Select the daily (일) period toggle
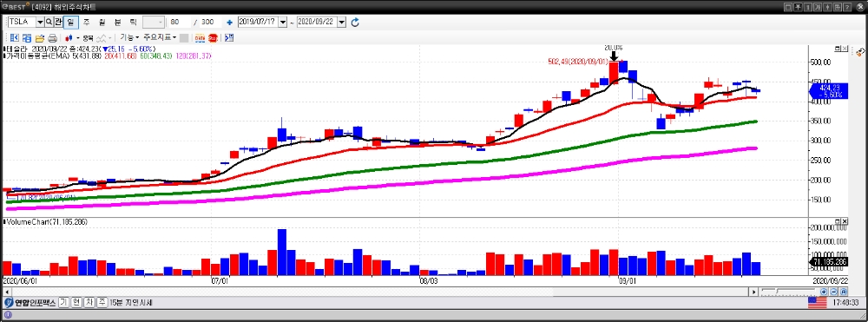The height and width of the screenshot is (322, 868). pyautogui.click(x=71, y=22)
